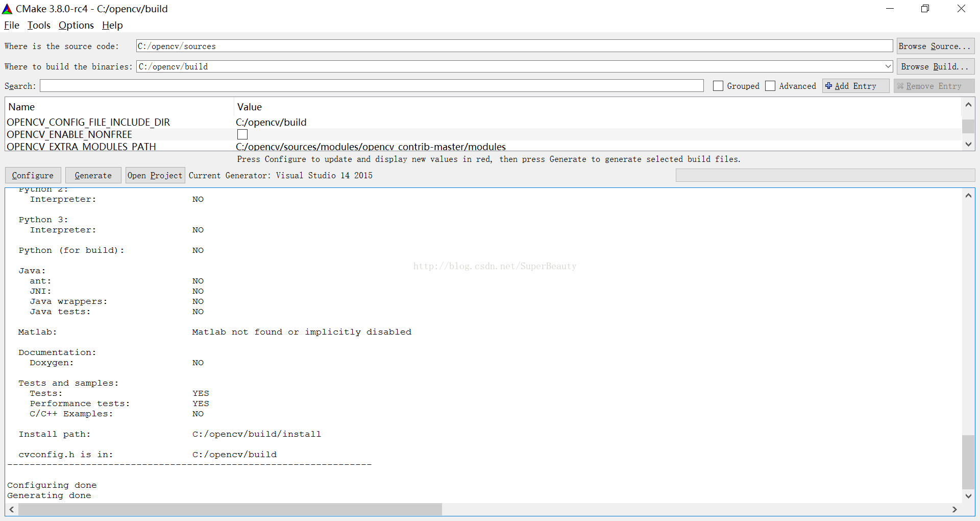Enable the Grouped checkbox
The image size is (980, 521).
tap(718, 86)
